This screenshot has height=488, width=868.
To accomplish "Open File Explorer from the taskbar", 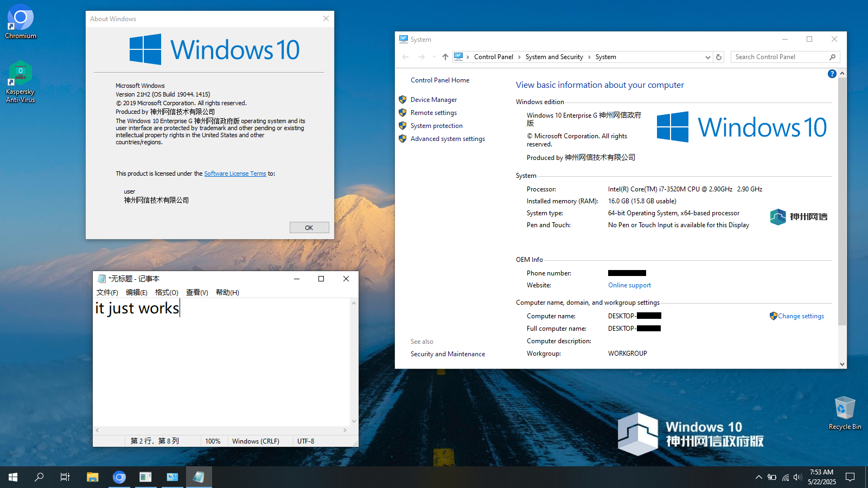I will pyautogui.click(x=93, y=477).
